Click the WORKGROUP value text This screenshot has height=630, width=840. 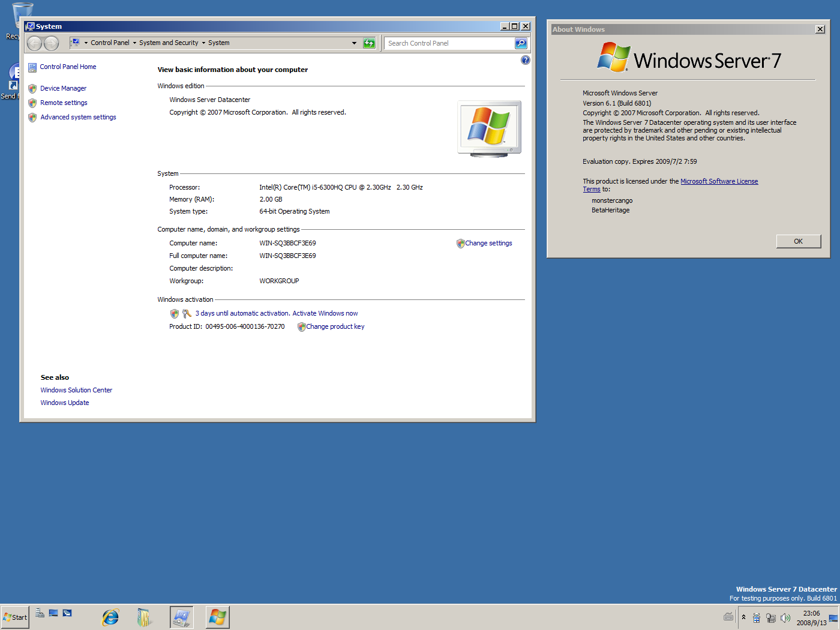[x=279, y=281]
